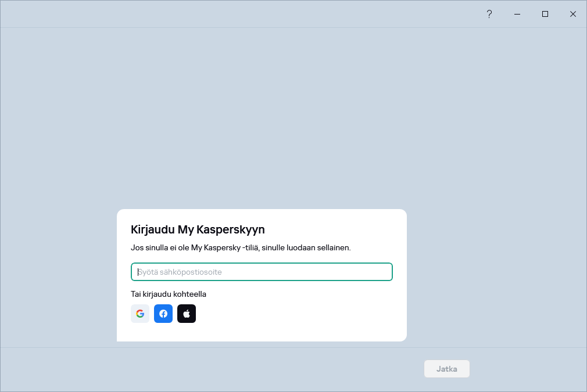Maximize the application window
Screen dimensions: 587x392
(545, 13)
